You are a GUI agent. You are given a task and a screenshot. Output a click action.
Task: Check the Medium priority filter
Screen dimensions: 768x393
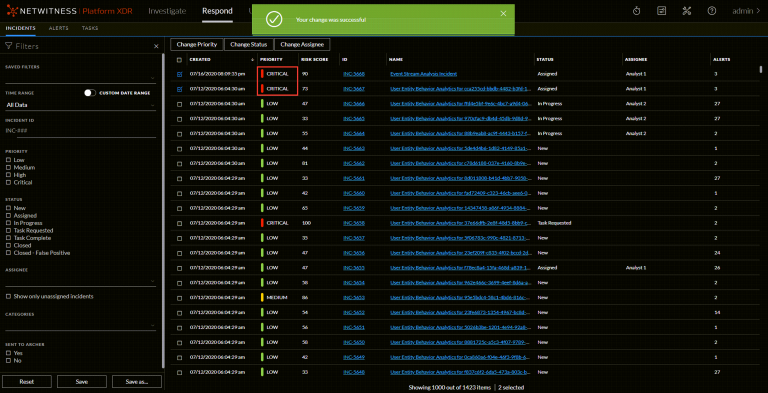coord(8,168)
